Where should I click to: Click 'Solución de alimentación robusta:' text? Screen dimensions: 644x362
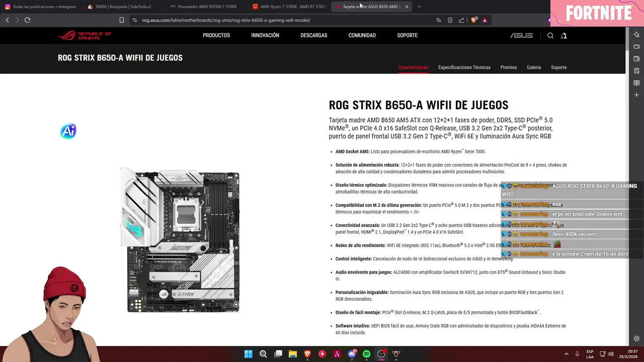coord(367,165)
